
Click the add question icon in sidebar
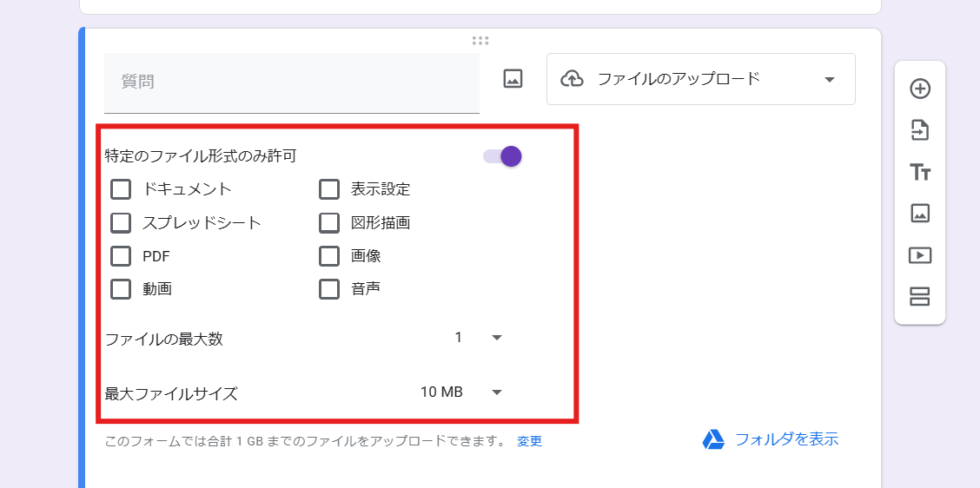tap(920, 89)
